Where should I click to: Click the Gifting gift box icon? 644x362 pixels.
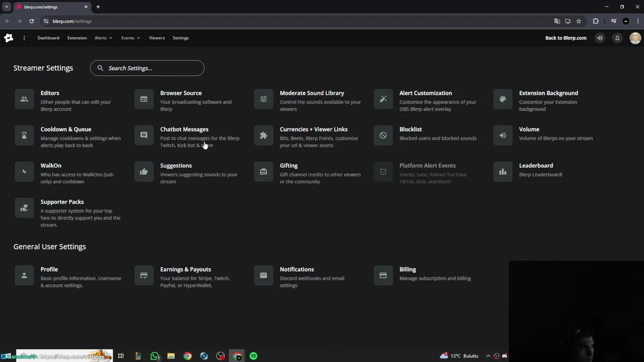264,171
